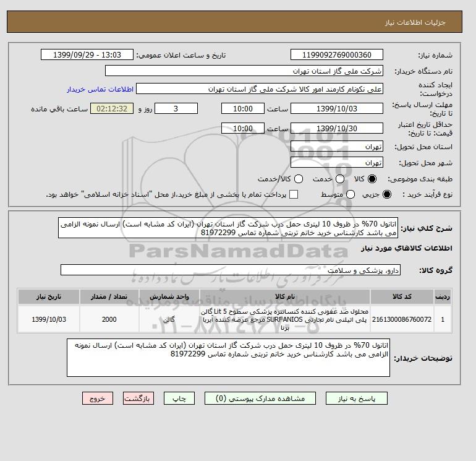The width and height of the screenshot is (476, 461).
Task: Click the remaining time 02:12:32 field
Action: [112, 108]
